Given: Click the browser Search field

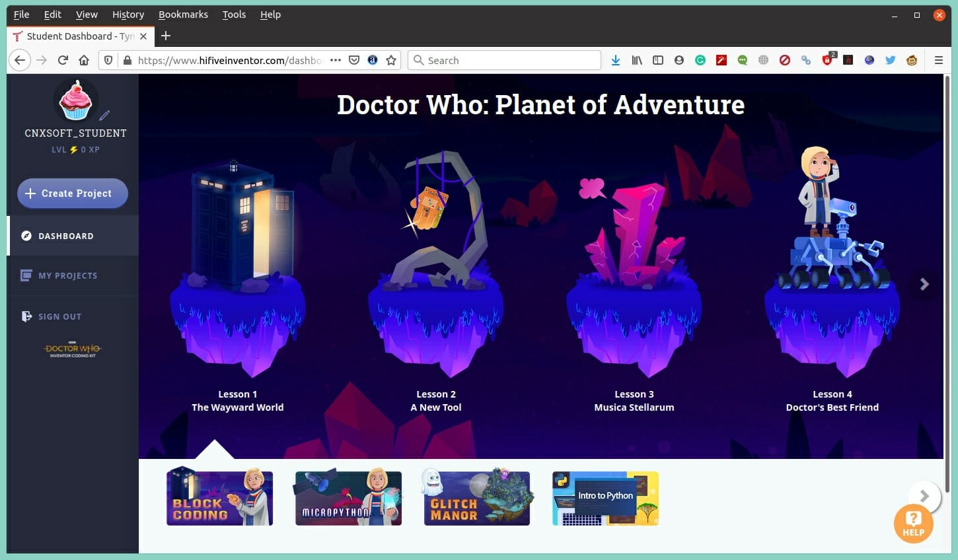Looking at the screenshot, I should point(505,60).
